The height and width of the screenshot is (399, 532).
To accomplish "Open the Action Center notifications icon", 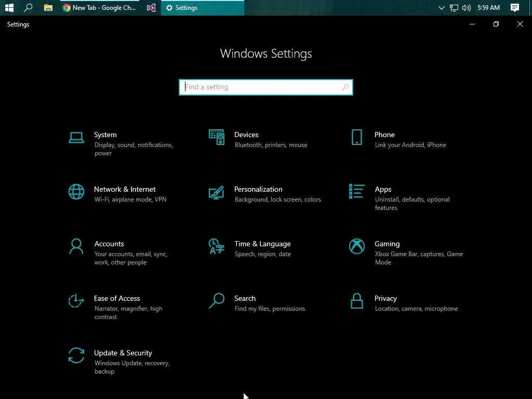I will [x=515, y=7].
